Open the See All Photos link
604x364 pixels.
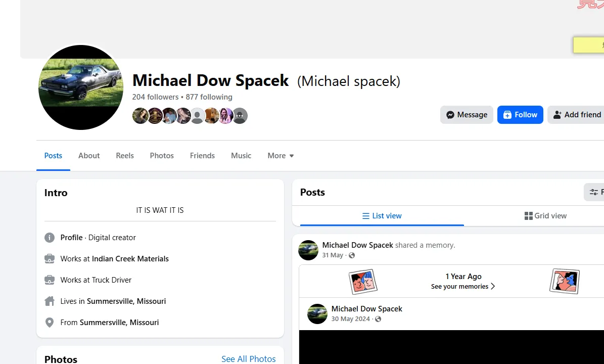[x=249, y=359]
